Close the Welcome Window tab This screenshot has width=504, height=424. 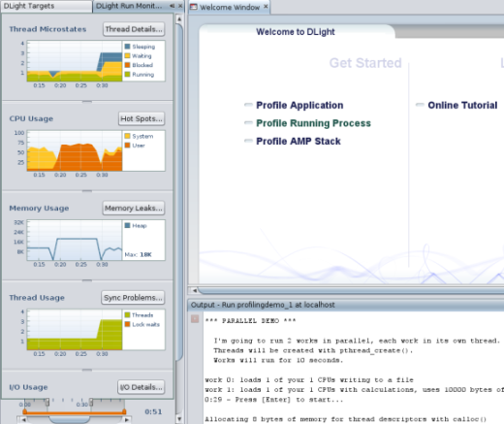tap(266, 7)
